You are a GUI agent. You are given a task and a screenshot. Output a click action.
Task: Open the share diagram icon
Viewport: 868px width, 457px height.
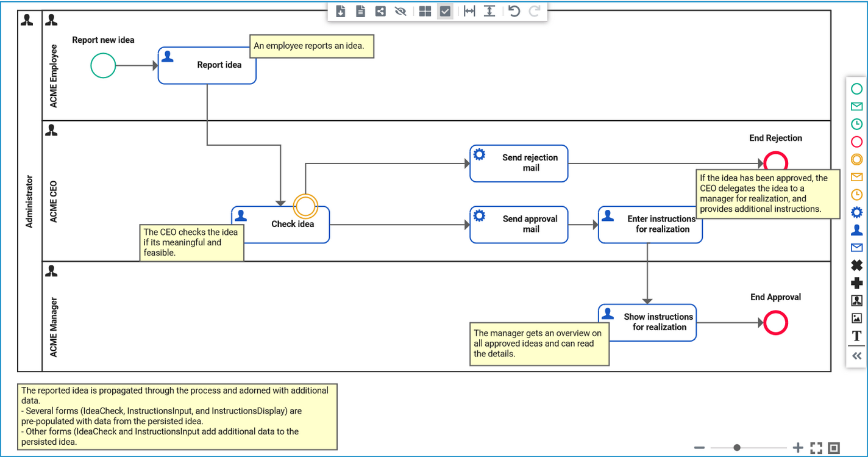tap(380, 10)
